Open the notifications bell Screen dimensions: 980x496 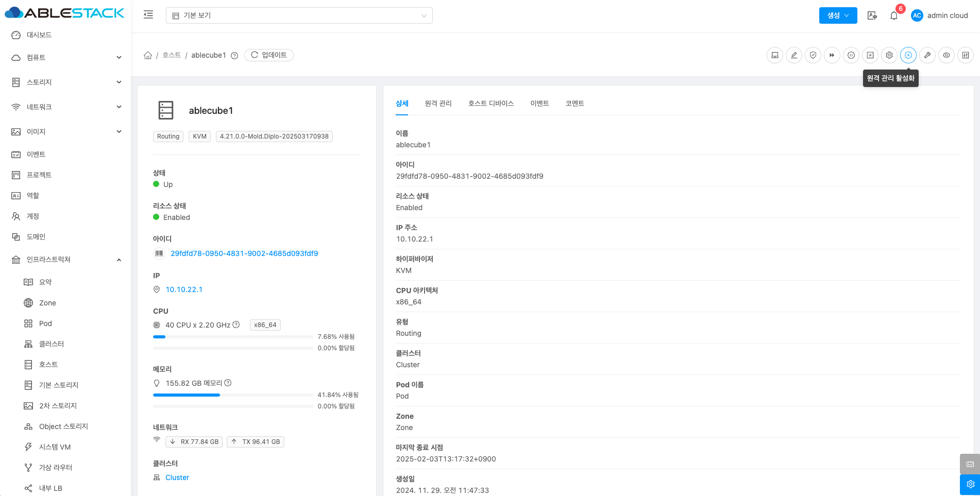click(894, 15)
